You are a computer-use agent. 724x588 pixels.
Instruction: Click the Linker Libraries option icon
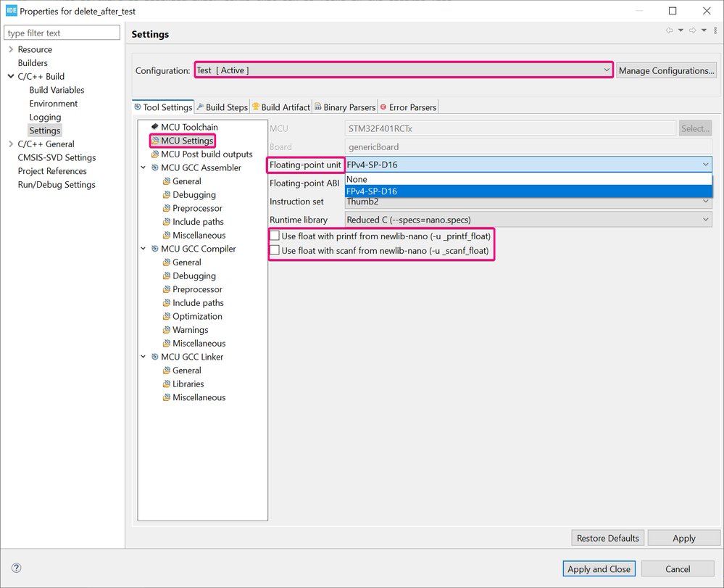167,384
